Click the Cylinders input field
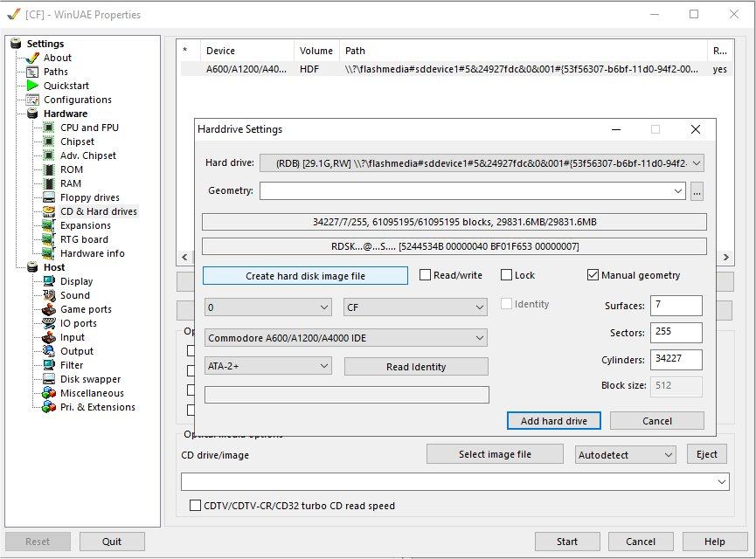The width and height of the screenshot is (756, 559). click(x=676, y=360)
